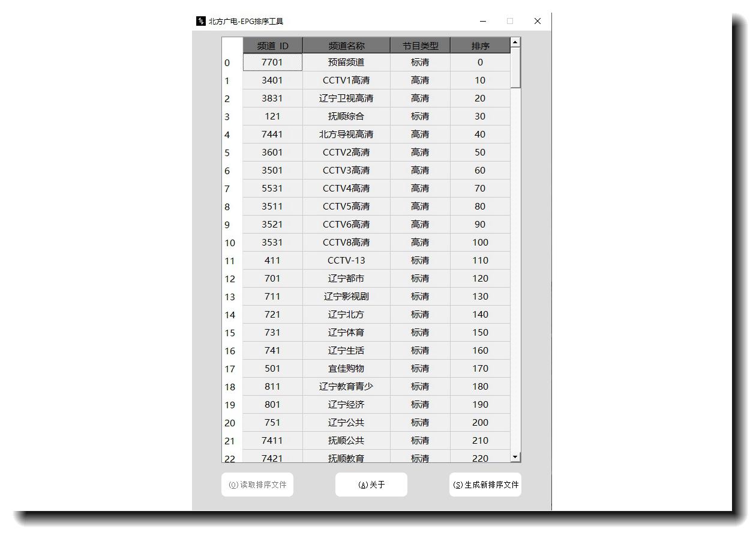This screenshot has width=756, height=535.
Task: Click the 读取排序文件 button
Action: click(257, 485)
